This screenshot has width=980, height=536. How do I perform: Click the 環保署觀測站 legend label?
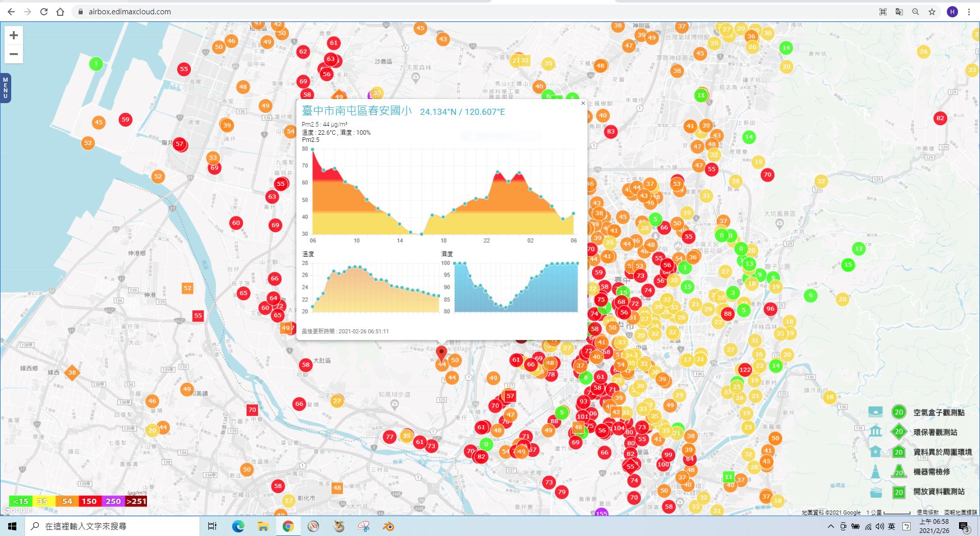pyautogui.click(x=935, y=432)
